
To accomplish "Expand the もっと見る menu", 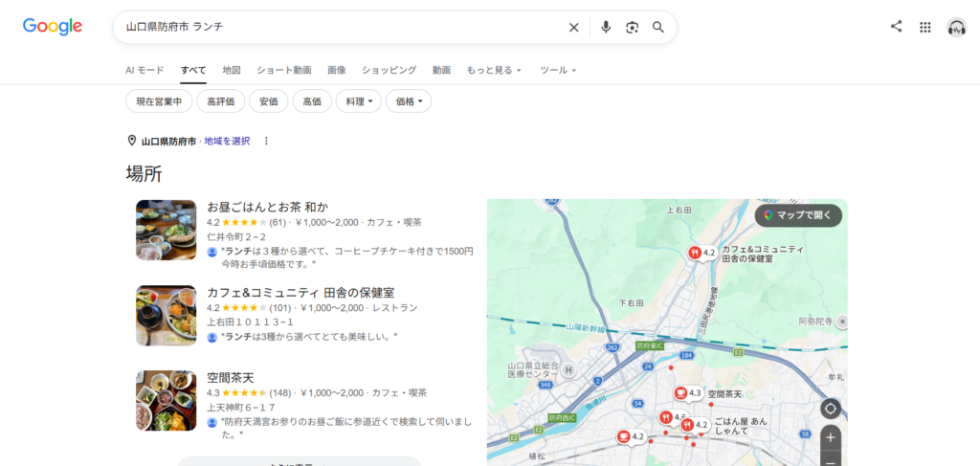I will 494,70.
